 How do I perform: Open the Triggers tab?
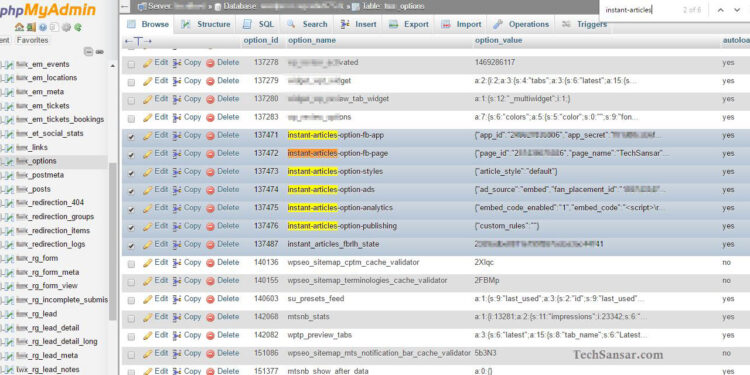click(585, 24)
